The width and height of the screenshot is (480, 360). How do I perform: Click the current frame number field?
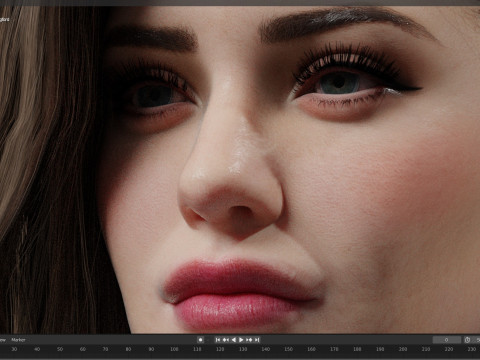447,340
